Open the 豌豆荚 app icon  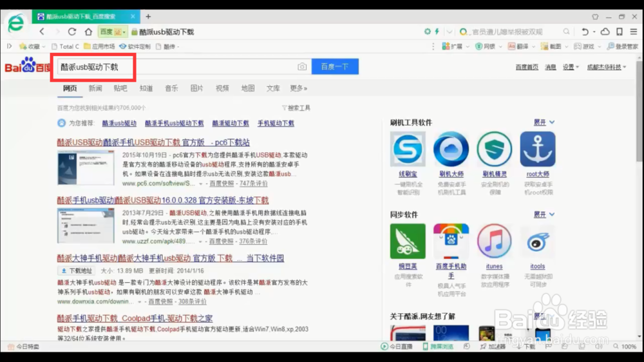tap(408, 241)
